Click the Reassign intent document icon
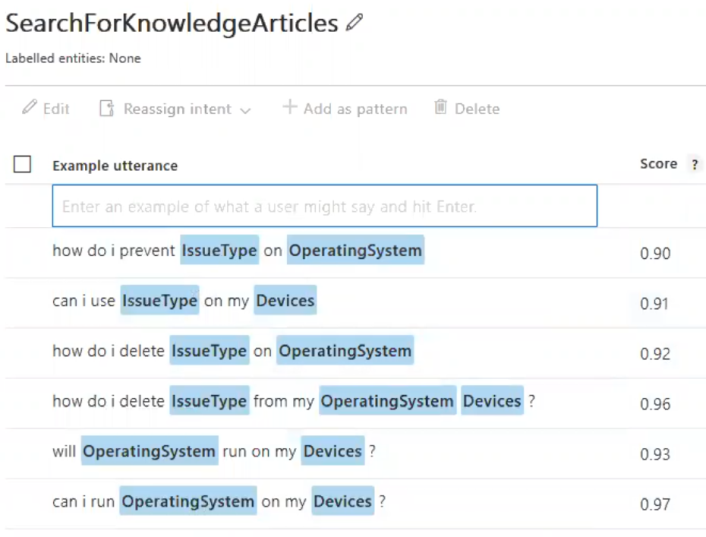 (x=107, y=108)
